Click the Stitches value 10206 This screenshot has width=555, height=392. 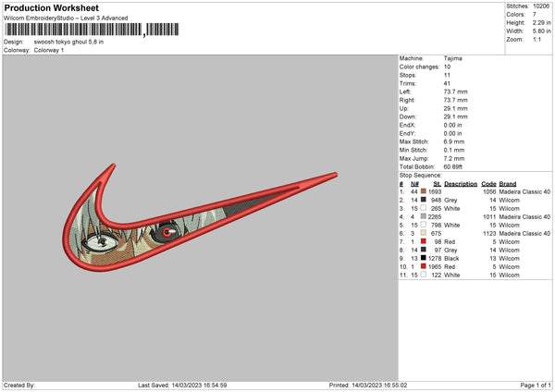(x=541, y=6)
